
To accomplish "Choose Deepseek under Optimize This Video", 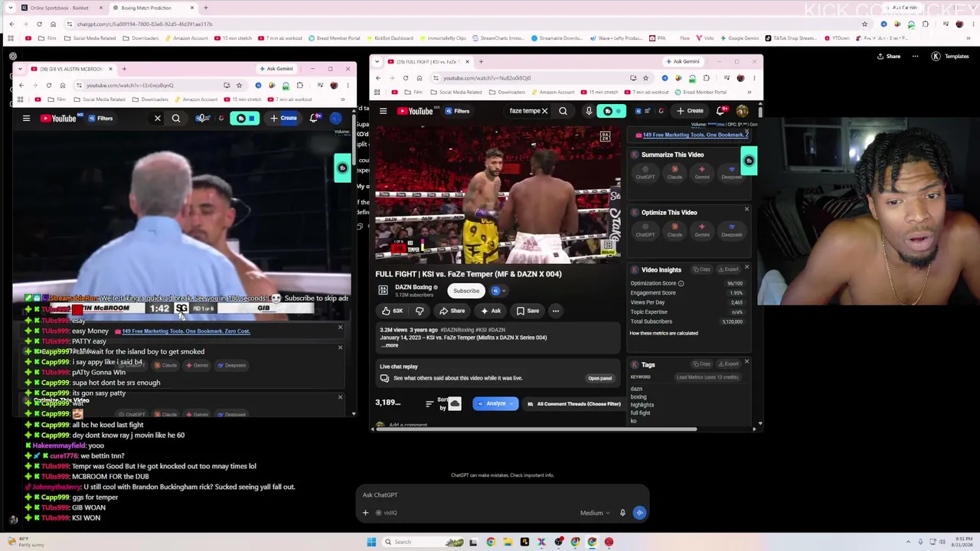I will tap(731, 230).
